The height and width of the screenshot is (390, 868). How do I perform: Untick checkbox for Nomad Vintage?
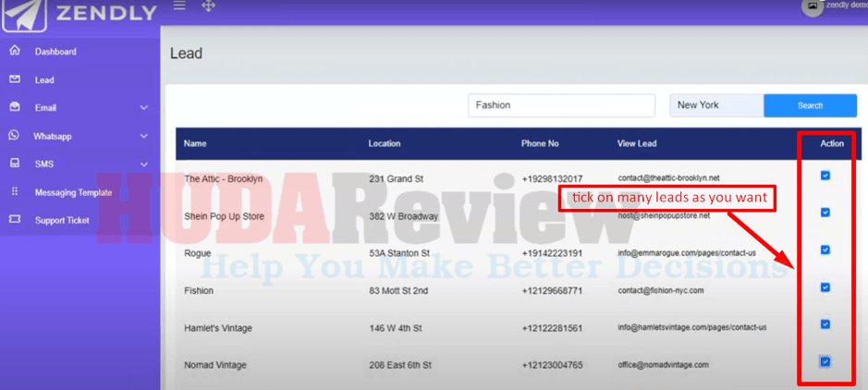click(825, 361)
